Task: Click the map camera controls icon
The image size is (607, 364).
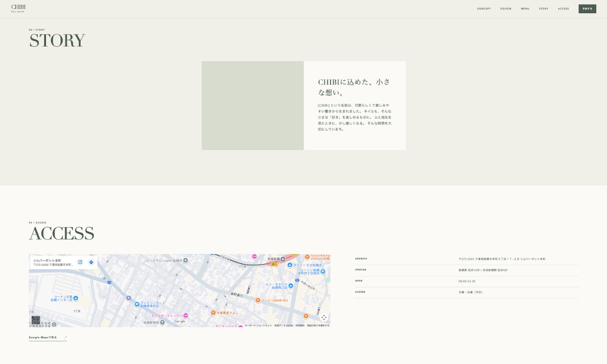Action: pos(324,317)
